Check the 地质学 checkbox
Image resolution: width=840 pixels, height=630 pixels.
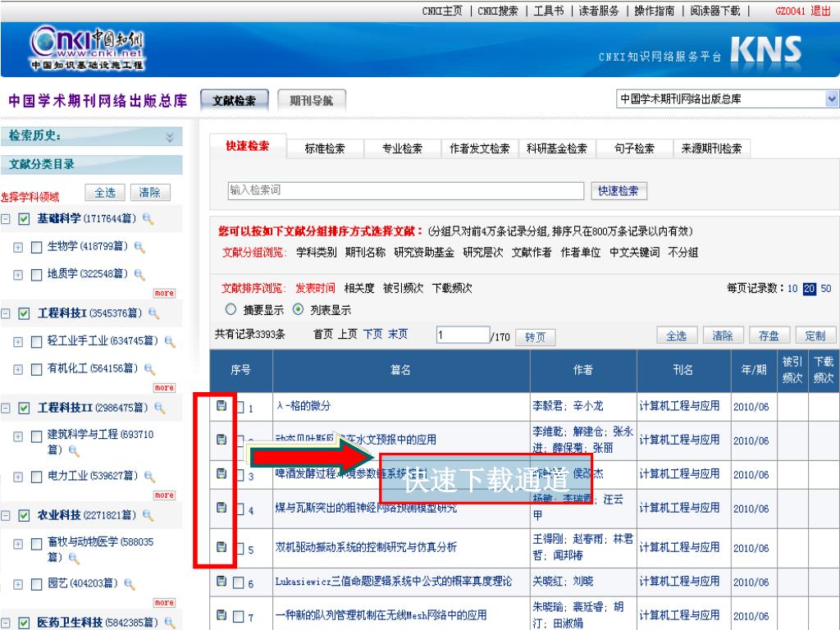tap(36, 275)
